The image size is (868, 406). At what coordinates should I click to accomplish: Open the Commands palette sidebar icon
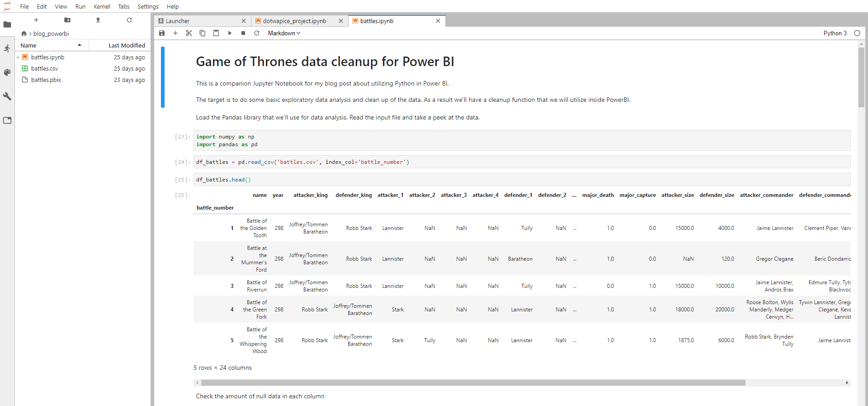tap(7, 72)
